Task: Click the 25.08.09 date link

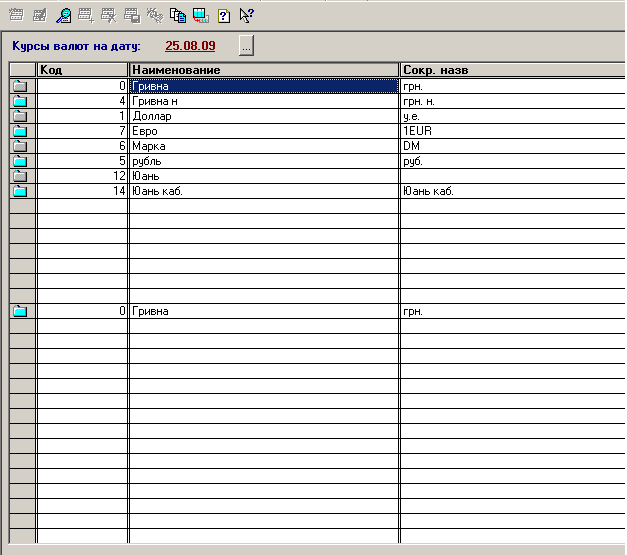Action: coord(190,46)
